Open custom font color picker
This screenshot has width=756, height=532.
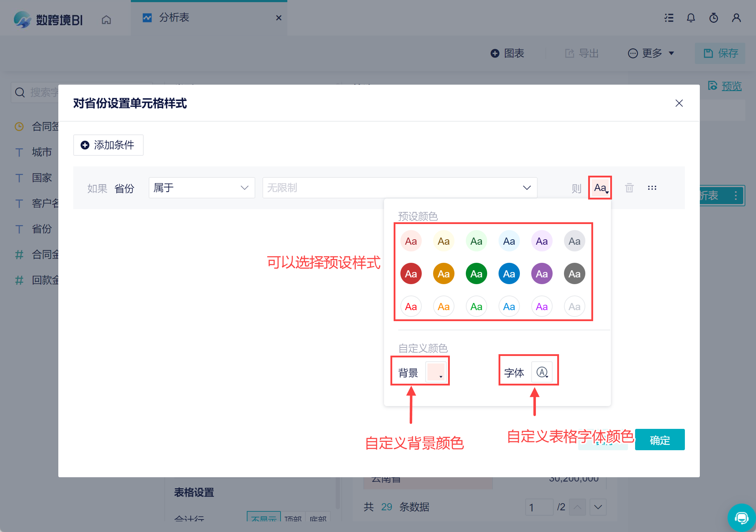point(542,372)
